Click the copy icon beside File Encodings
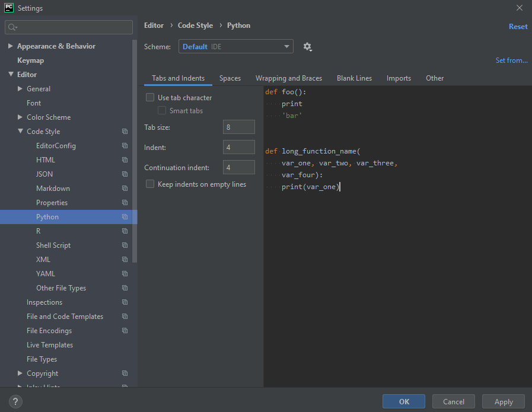The height and width of the screenshot is (412, 532). 125,331
